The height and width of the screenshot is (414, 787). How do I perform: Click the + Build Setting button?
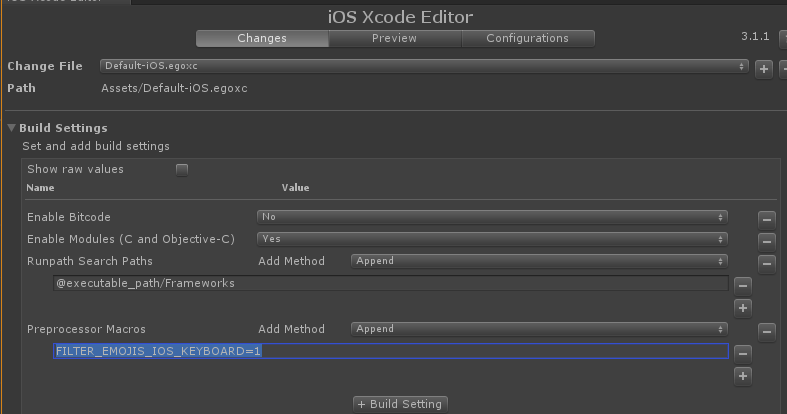coord(400,404)
